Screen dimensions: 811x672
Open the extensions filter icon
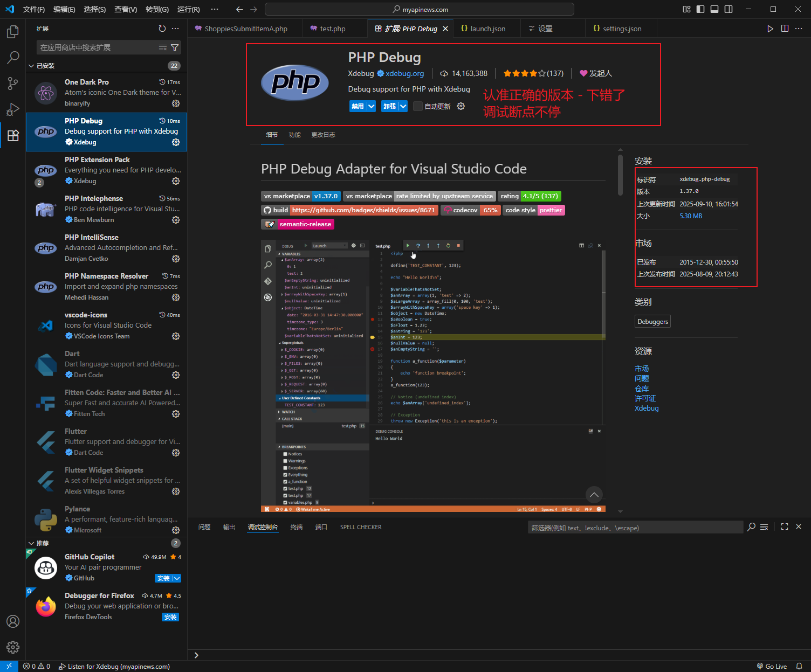[x=175, y=47]
